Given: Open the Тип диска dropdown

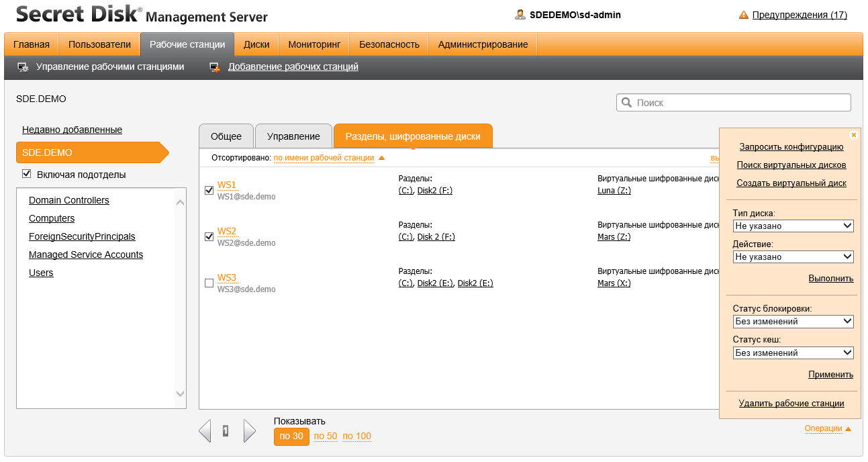Looking at the screenshot, I should (793, 226).
